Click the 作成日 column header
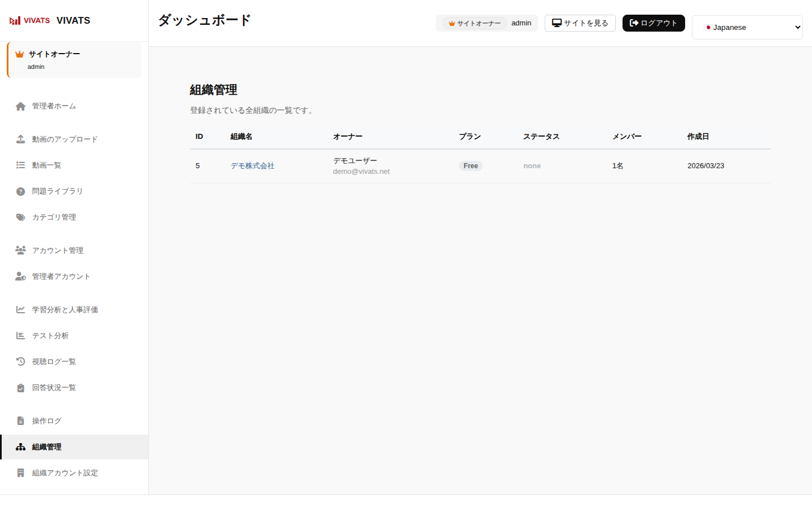 tap(698, 137)
